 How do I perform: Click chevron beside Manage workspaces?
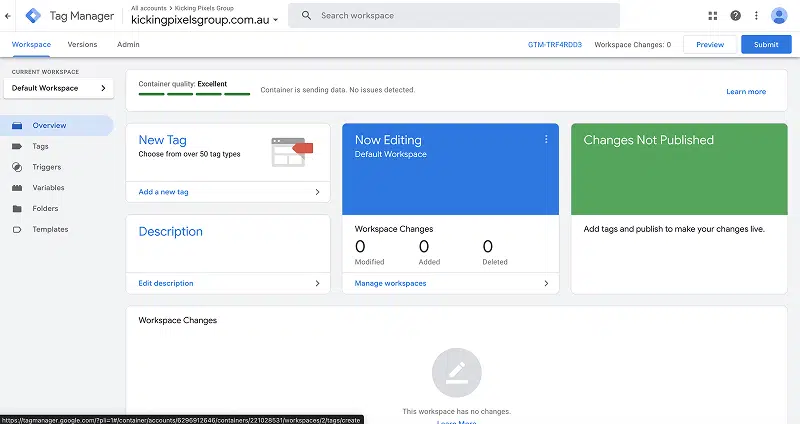pos(546,283)
